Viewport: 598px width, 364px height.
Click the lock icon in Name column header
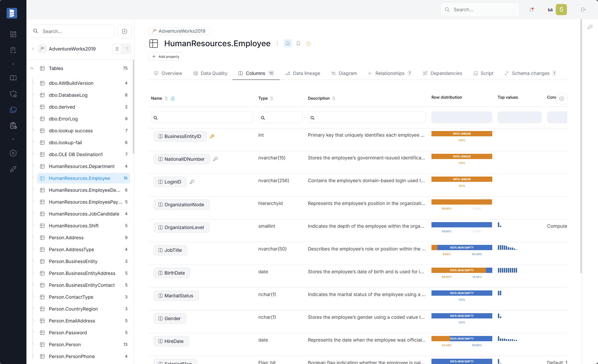click(173, 98)
